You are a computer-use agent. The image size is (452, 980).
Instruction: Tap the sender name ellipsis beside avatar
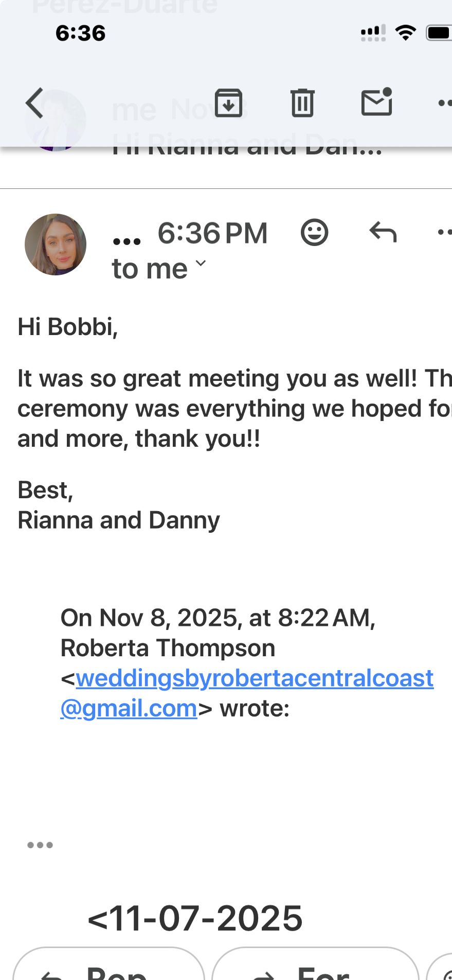pos(126,241)
